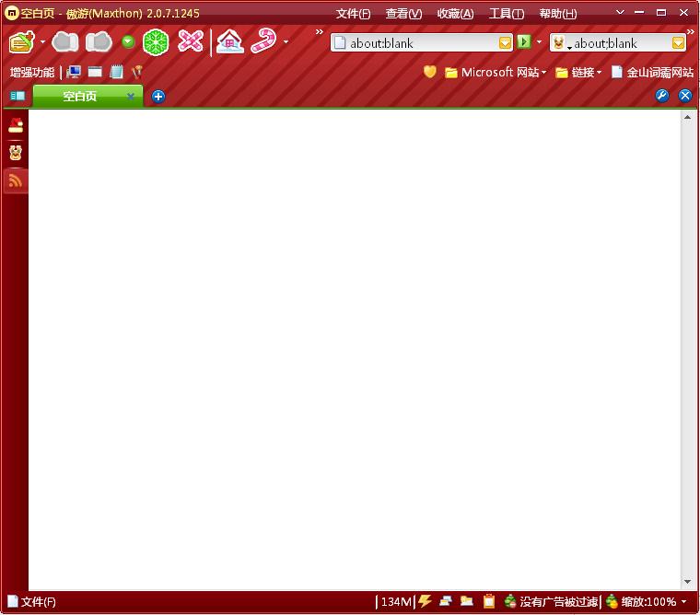Toggle the lightning bolt icon in status bar
The width and height of the screenshot is (700, 615).
pyautogui.click(x=425, y=601)
